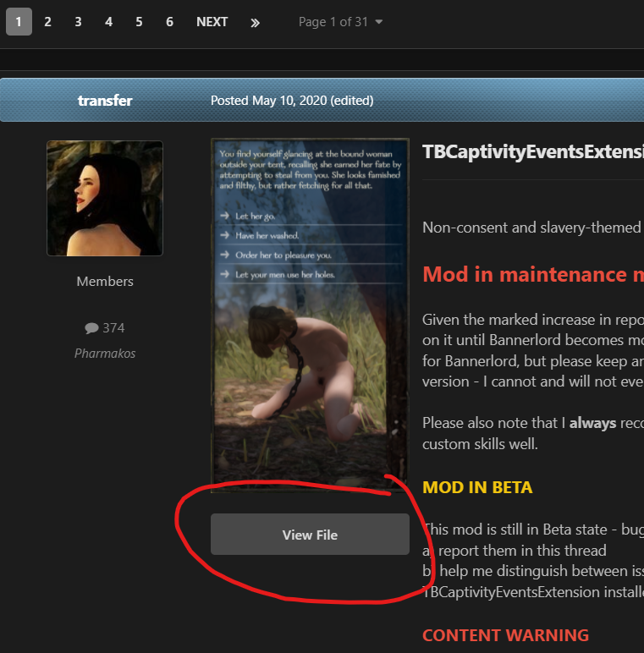The image size is (644, 653).
Task: Go to page 2 of the thread
Action: (48, 22)
